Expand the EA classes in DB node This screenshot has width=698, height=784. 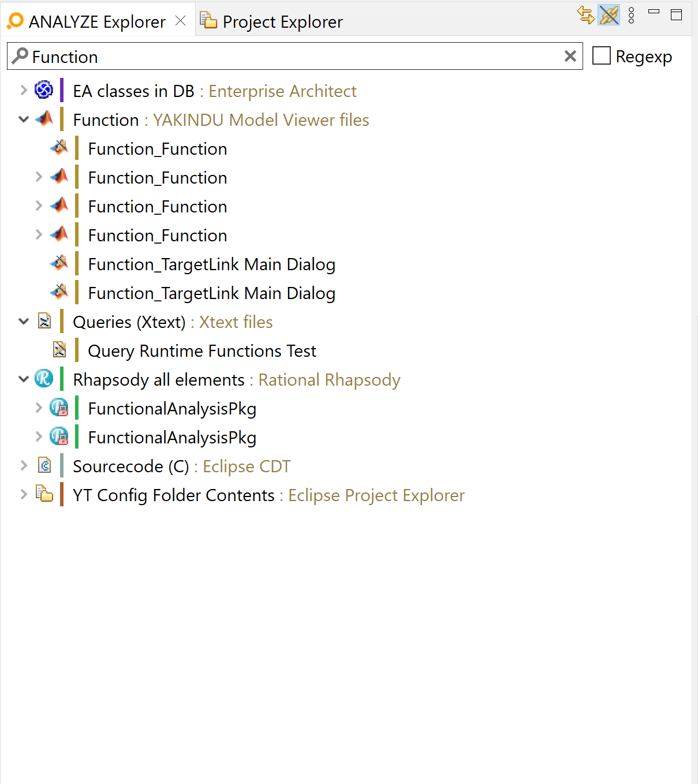click(x=24, y=91)
